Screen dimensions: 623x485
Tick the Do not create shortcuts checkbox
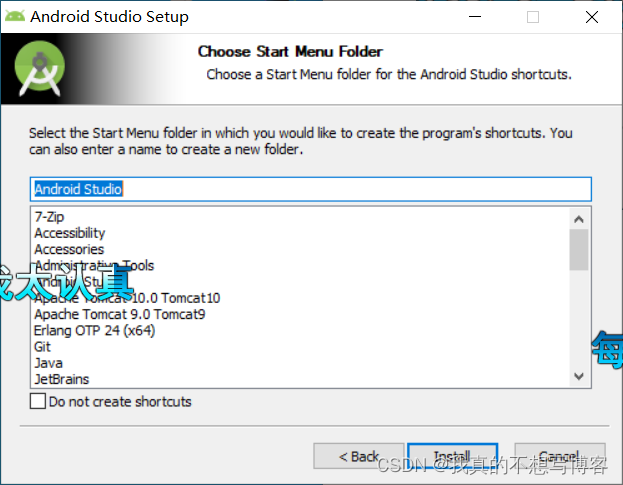[38, 401]
